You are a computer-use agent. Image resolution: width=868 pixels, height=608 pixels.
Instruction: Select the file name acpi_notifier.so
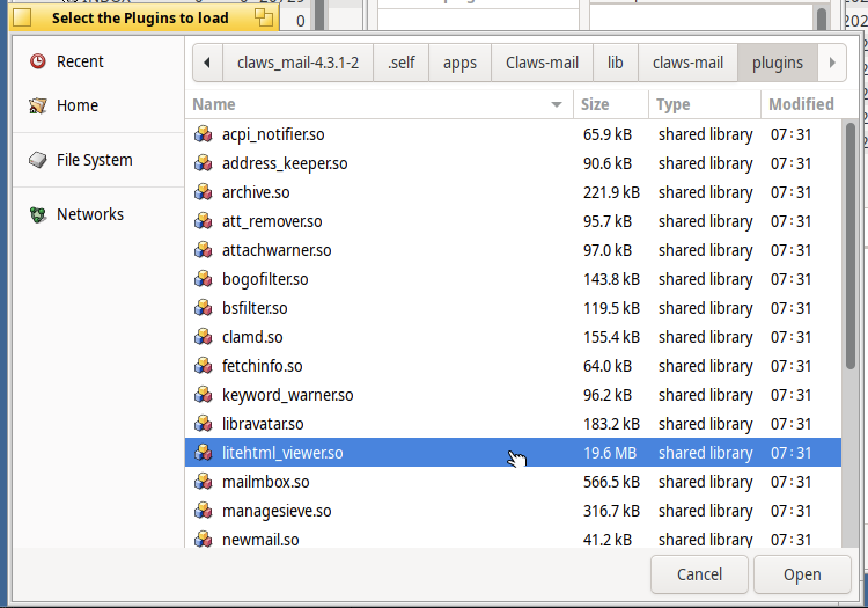(273, 134)
